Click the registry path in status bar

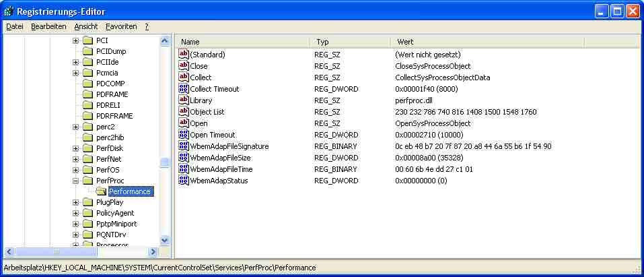click(159, 268)
